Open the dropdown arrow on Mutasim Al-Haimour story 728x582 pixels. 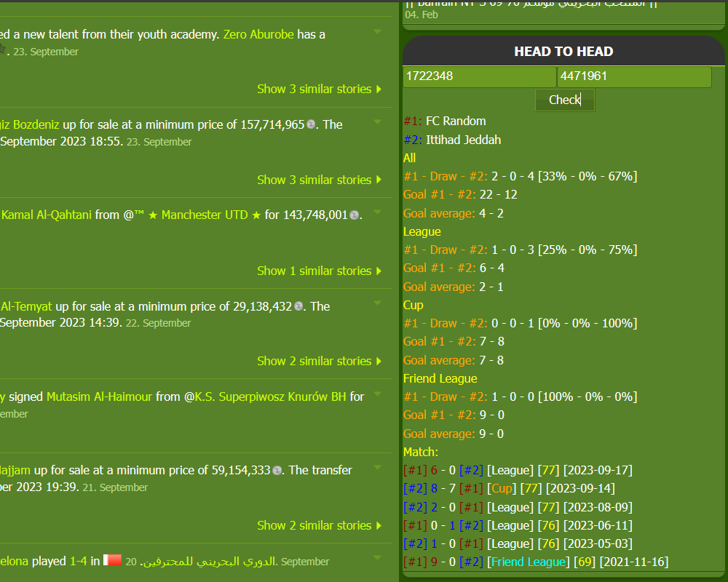coord(377,394)
